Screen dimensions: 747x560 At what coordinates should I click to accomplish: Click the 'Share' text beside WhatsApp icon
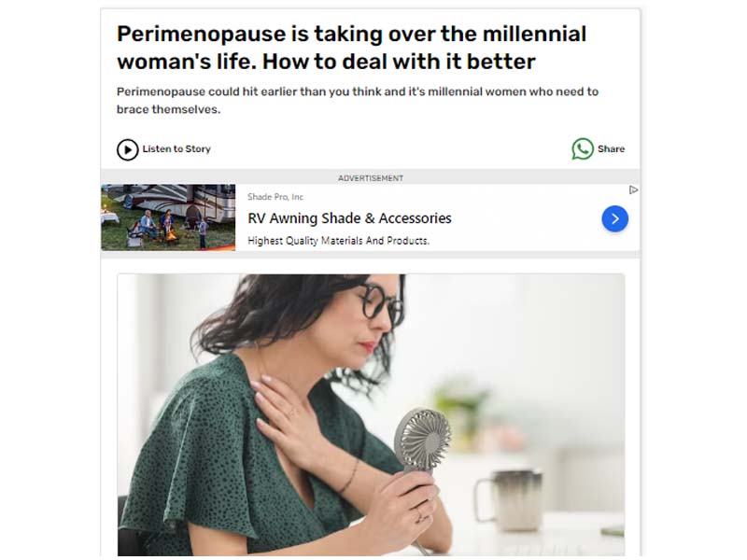click(x=611, y=149)
